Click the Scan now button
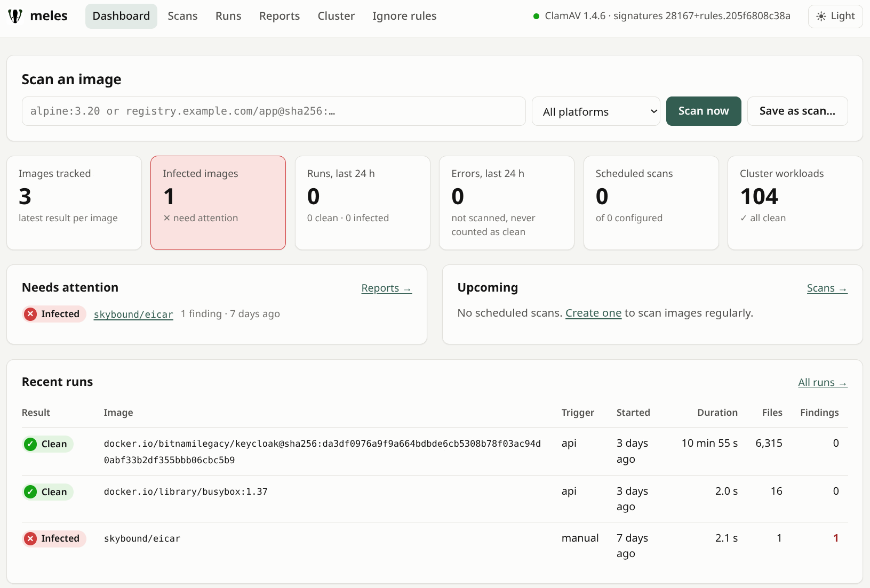The image size is (870, 588). 704,111
